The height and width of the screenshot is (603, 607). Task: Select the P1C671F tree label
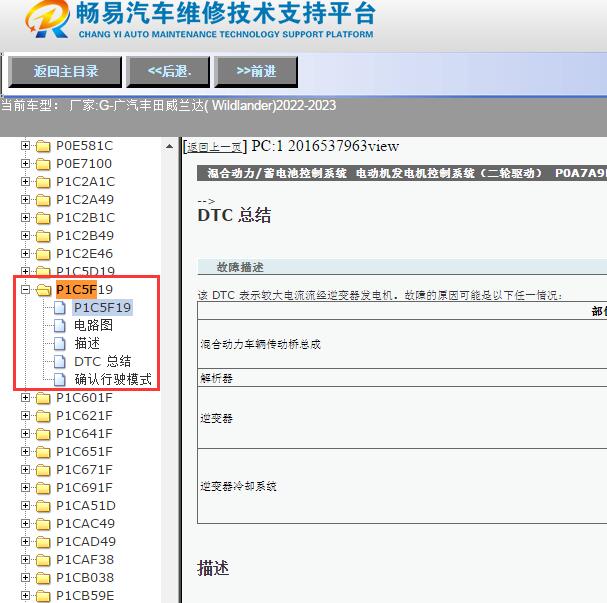pyautogui.click(x=84, y=469)
